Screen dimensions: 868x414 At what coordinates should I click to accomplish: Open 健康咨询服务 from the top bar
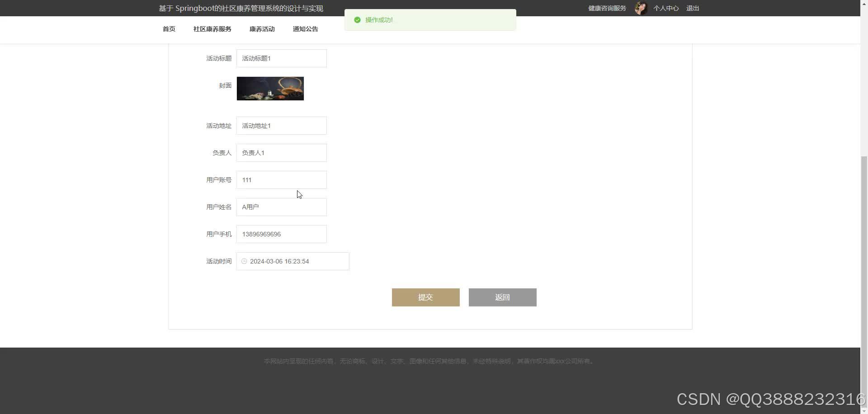click(606, 8)
